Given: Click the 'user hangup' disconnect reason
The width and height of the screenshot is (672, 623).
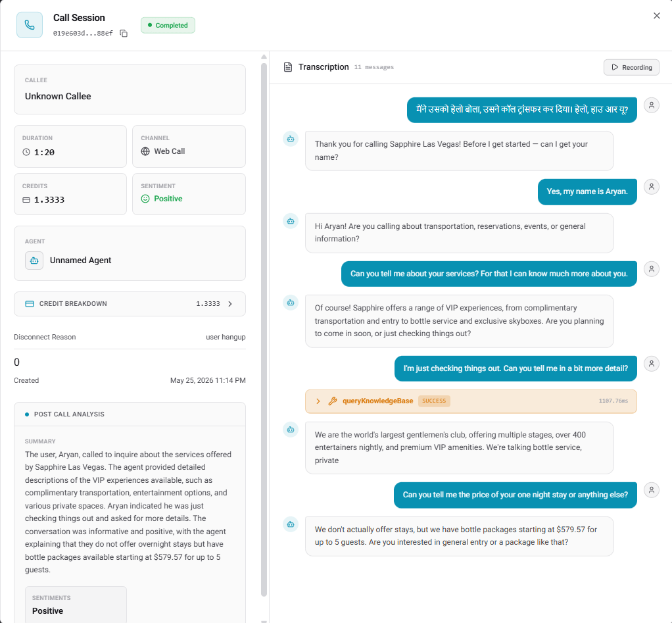Looking at the screenshot, I should tap(226, 337).
